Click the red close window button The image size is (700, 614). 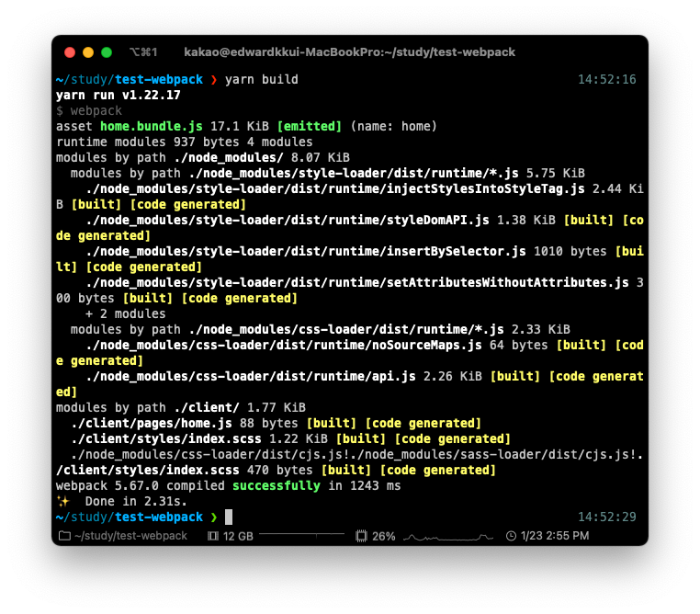(70, 52)
